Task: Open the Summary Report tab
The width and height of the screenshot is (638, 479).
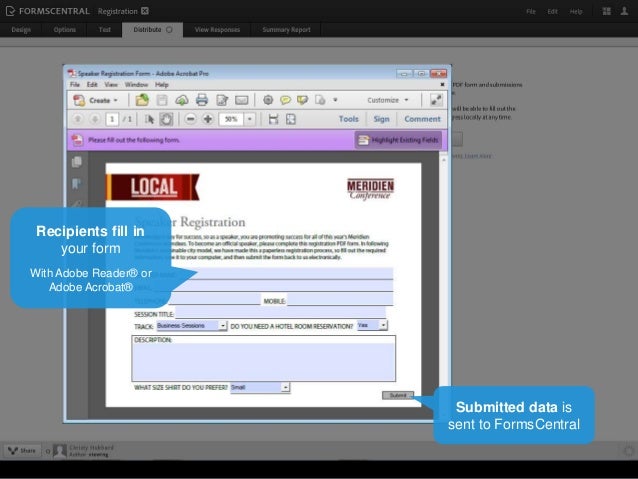Action: 286,30
